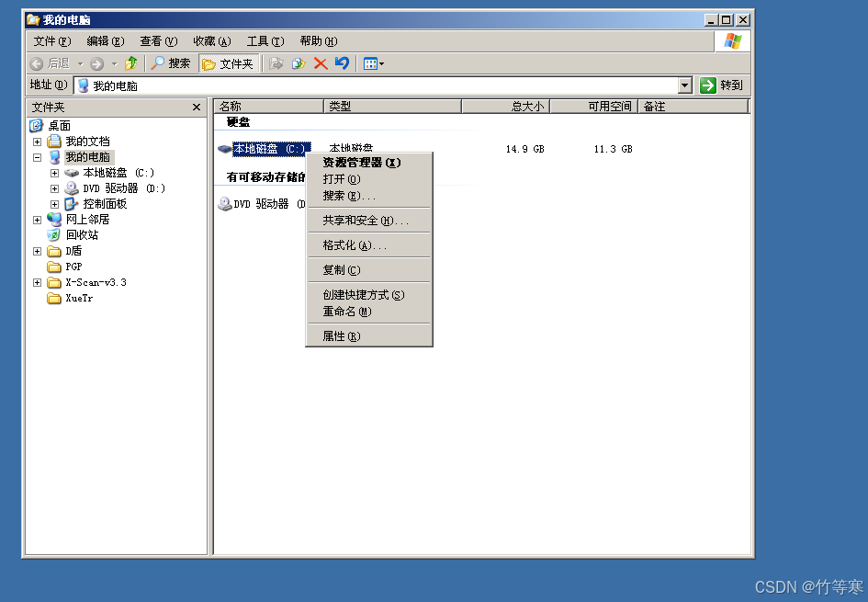Click the blue Undo arrow icon
The image size is (868, 602).
coord(342,63)
